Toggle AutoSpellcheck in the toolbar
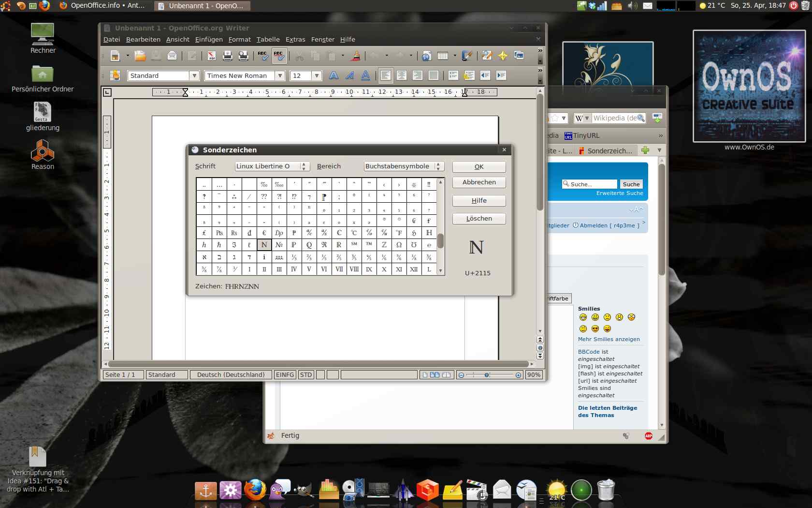 coord(279,56)
